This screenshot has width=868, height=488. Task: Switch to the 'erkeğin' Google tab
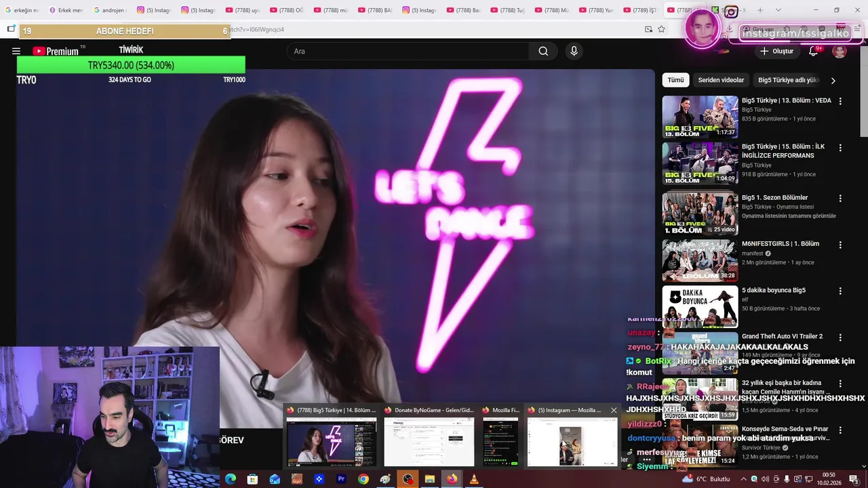22,10
